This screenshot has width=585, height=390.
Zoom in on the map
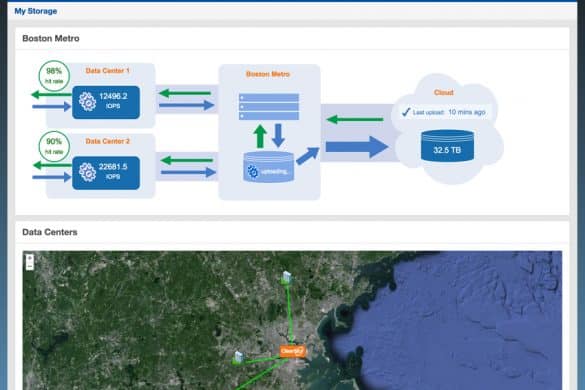click(29, 258)
